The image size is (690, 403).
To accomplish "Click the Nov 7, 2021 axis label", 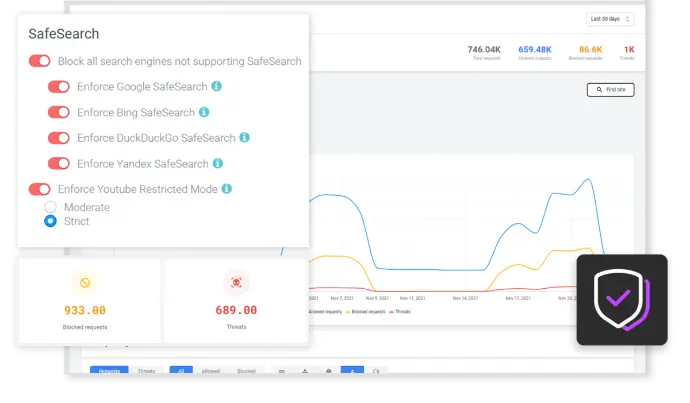I will pyautogui.click(x=342, y=298).
